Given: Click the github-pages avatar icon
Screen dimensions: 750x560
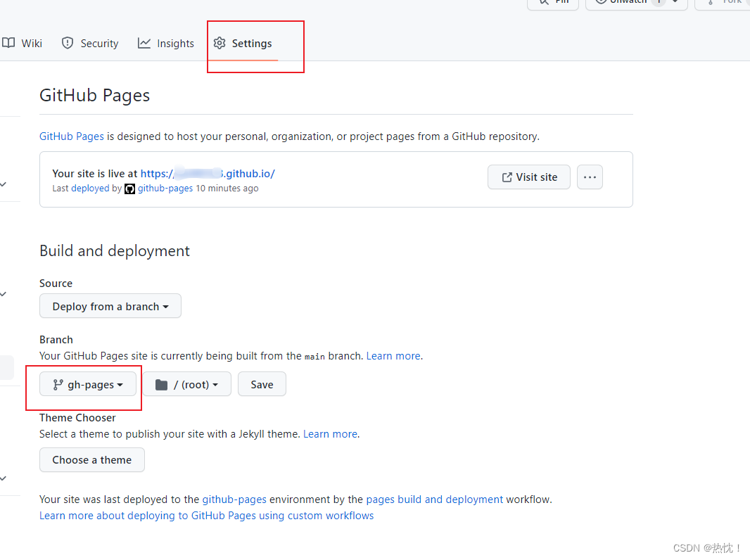Looking at the screenshot, I should pyautogui.click(x=129, y=189).
